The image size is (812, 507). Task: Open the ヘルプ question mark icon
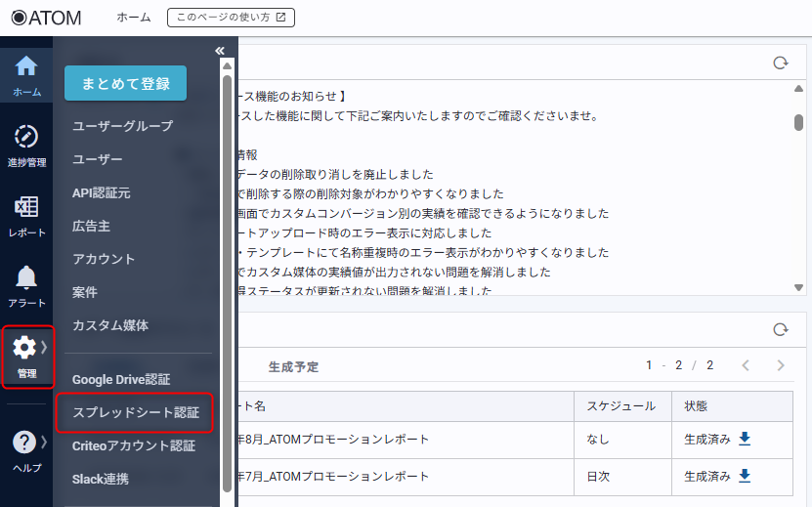click(x=26, y=449)
